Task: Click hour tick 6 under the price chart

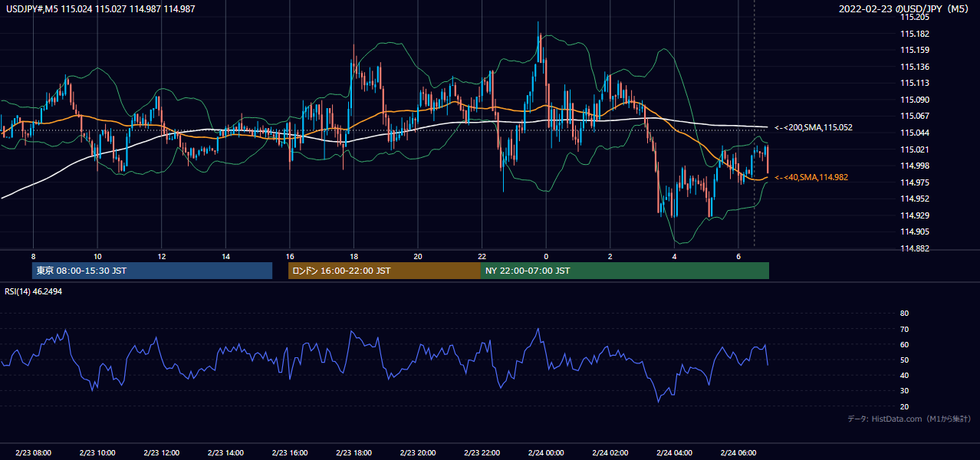Action: point(738,256)
